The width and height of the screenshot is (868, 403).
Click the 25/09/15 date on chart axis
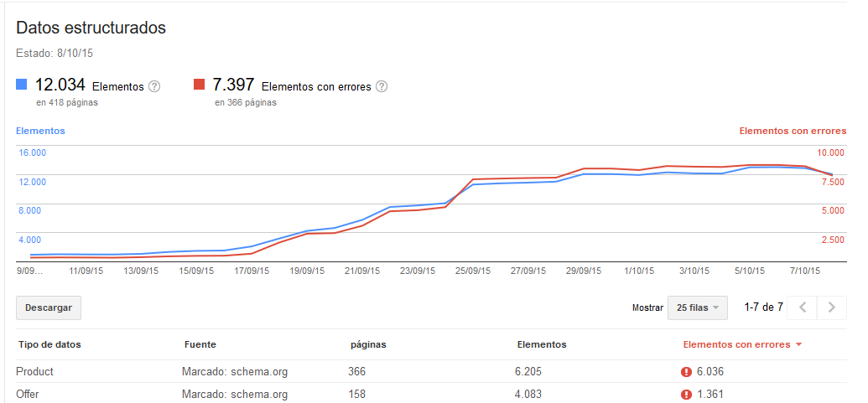point(472,271)
